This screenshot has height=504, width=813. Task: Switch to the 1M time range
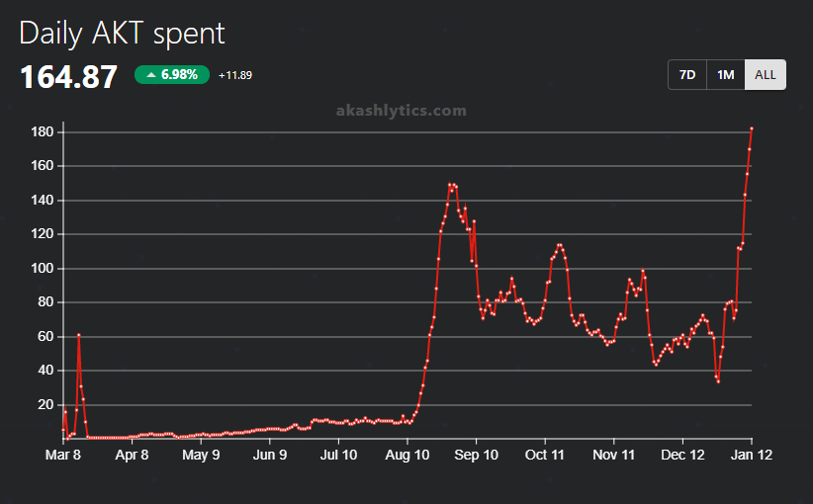pyautogui.click(x=725, y=75)
